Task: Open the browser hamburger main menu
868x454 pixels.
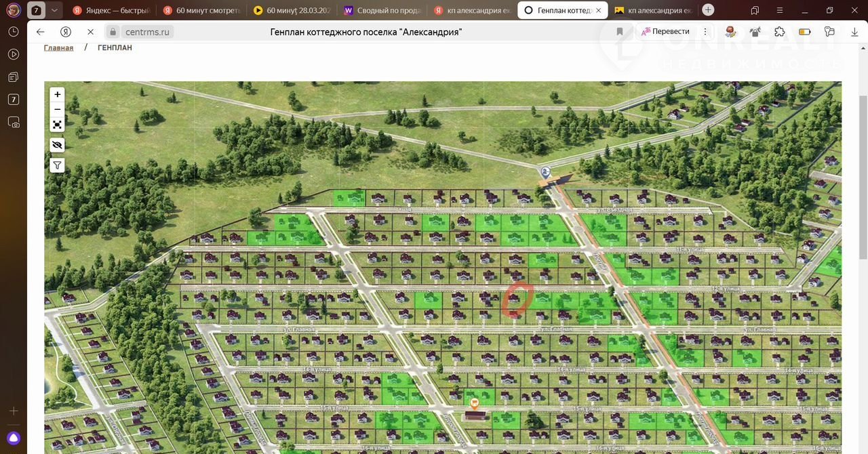Action: point(779,10)
